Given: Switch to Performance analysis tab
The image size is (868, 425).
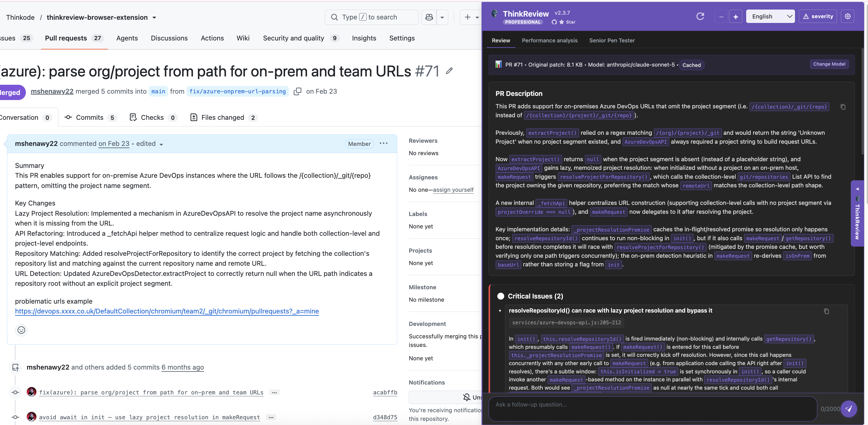Looking at the screenshot, I should (x=549, y=40).
